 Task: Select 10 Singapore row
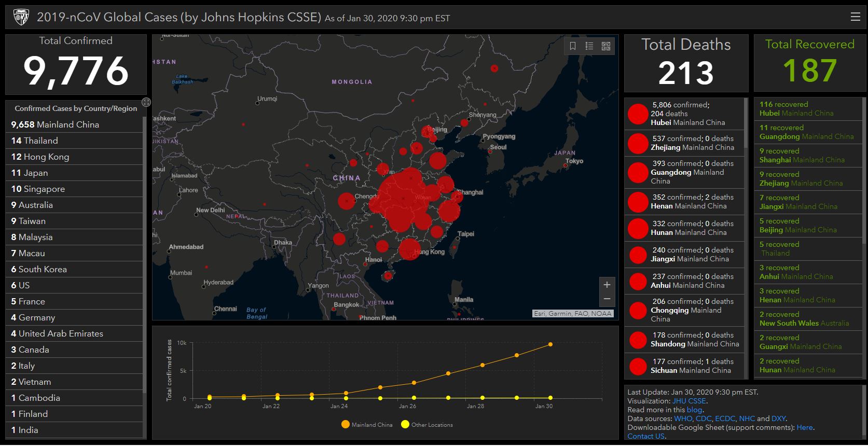[74, 189]
